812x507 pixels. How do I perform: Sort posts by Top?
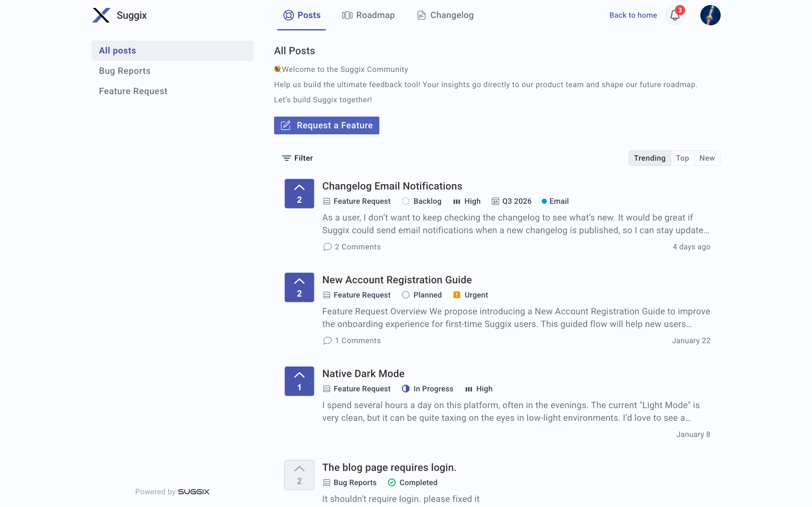pyautogui.click(x=682, y=158)
